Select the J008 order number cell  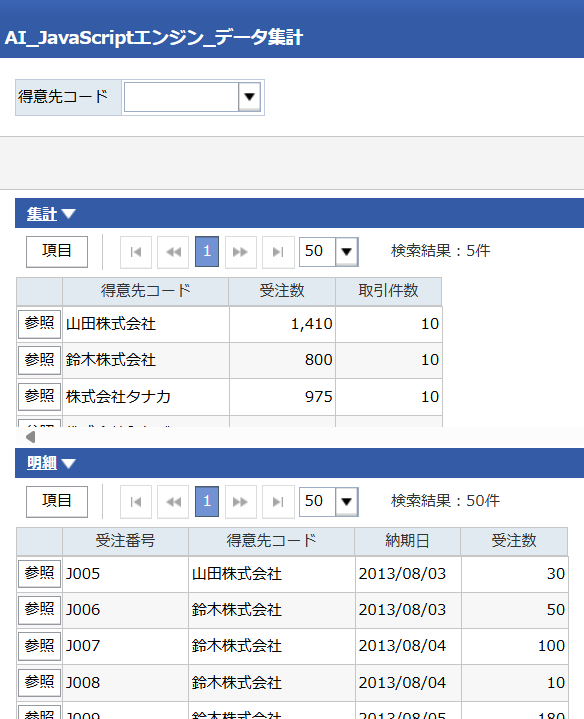(126, 683)
